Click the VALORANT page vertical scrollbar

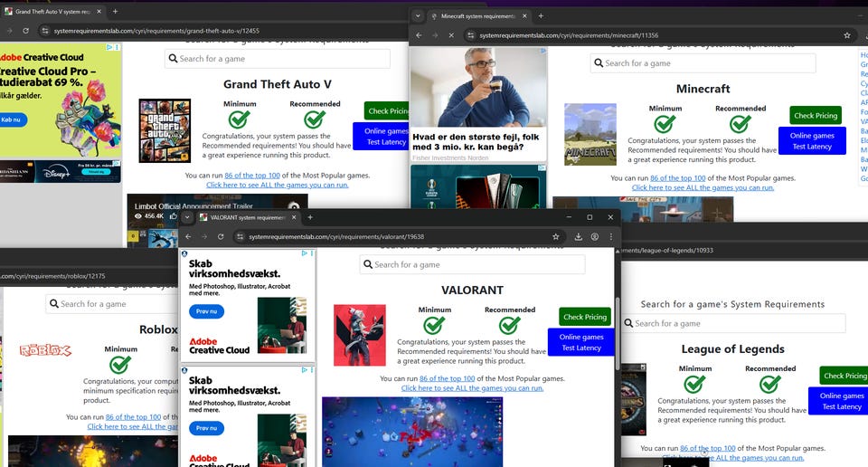618,335
